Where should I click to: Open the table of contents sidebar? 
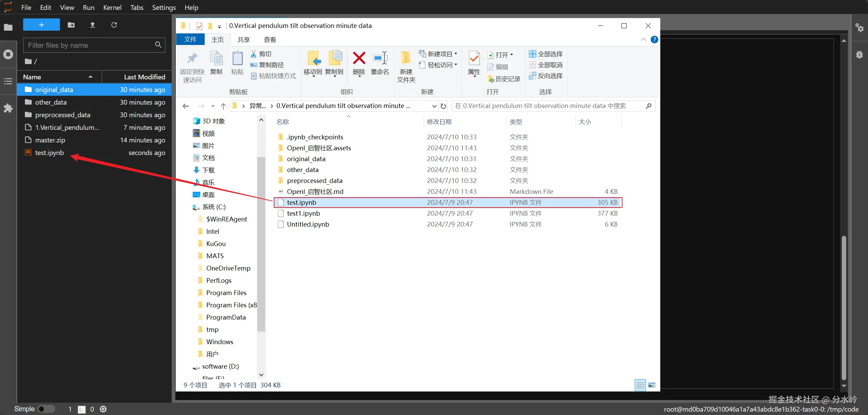pos(8,81)
